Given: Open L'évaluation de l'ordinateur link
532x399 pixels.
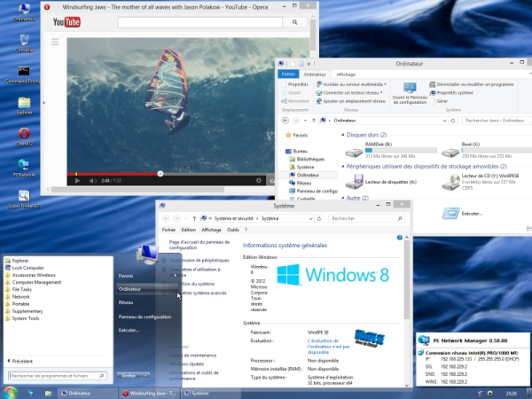Looking at the screenshot, I should [x=328, y=347].
